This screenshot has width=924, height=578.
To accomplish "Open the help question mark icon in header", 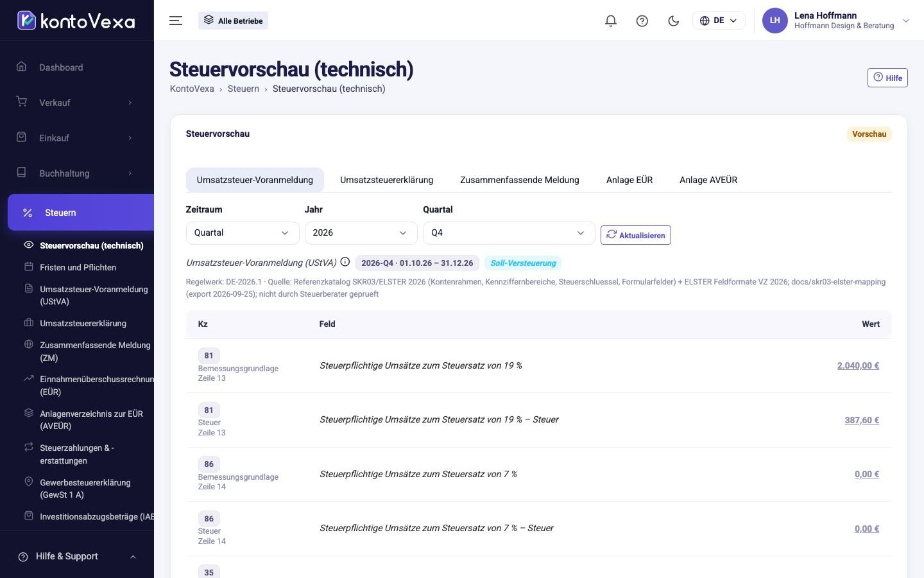I will point(642,21).
